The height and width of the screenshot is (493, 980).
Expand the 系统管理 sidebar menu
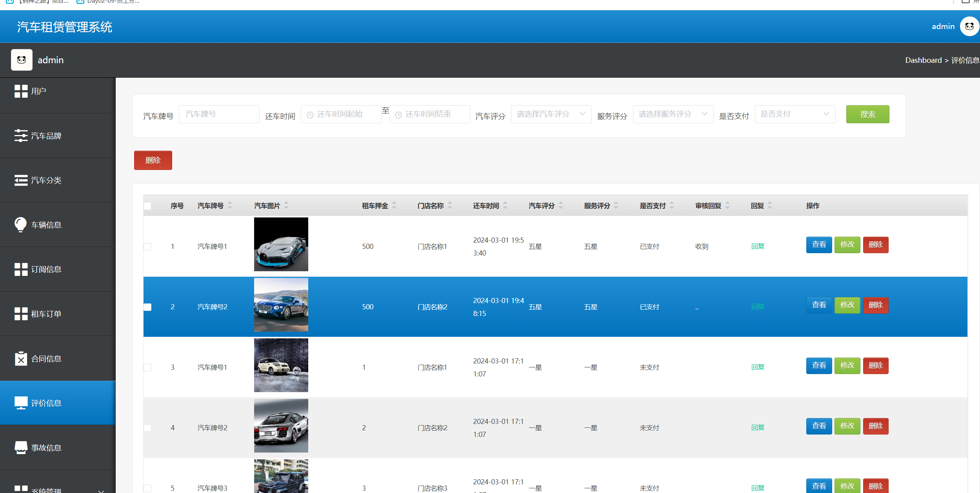(58, 489)
